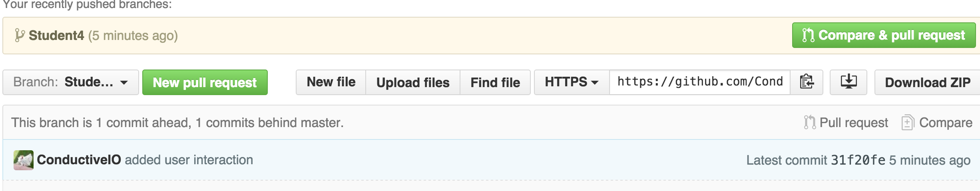Click the ConductiveIO avatar image
Viewport: 980px width, 191px height.
(24, 160)
